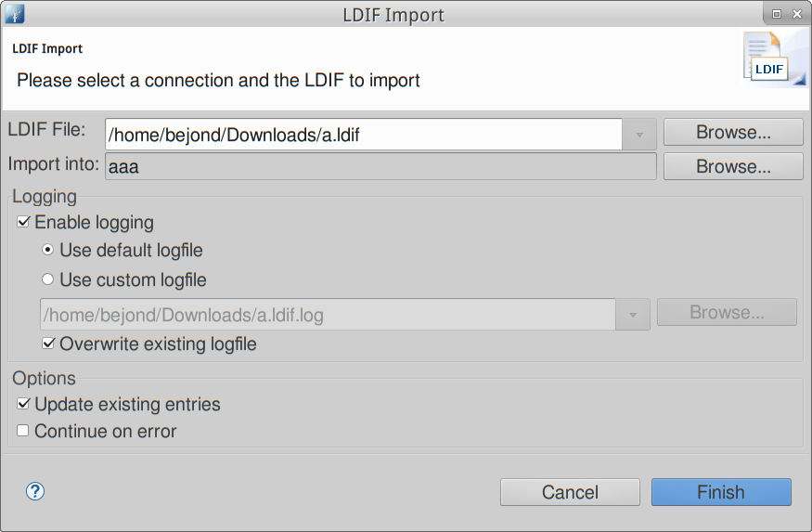Uncheck Update existing entries
This screenshot has height=532, width=812.
(23, 404)
